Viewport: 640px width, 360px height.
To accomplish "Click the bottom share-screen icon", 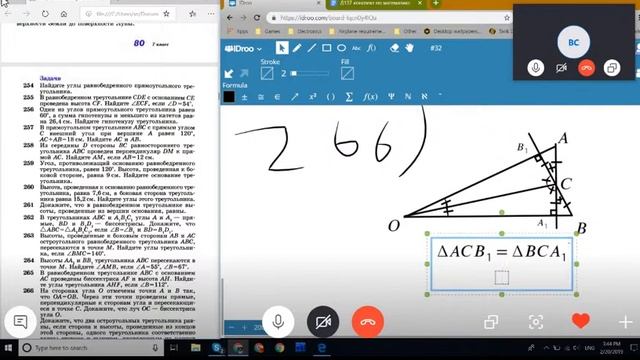I will (x=491, y=322).
